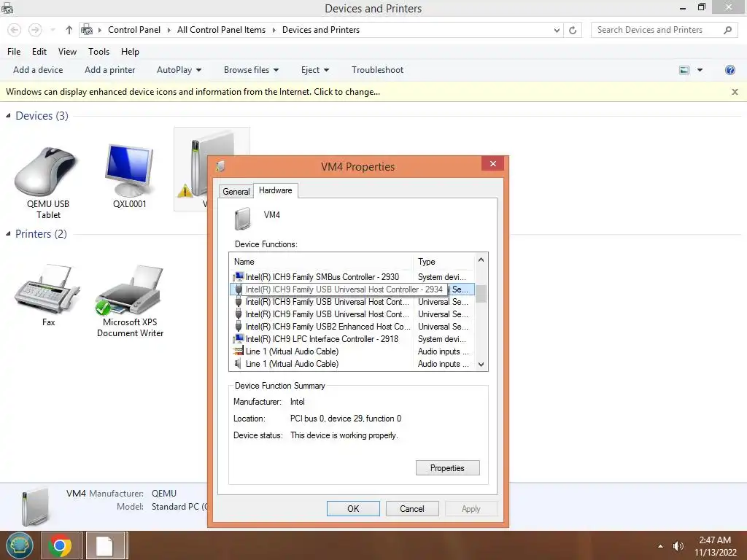Select the LPC Interface Controller - 2918 row
Screen dimensions: 747x560
click(352, 338)
